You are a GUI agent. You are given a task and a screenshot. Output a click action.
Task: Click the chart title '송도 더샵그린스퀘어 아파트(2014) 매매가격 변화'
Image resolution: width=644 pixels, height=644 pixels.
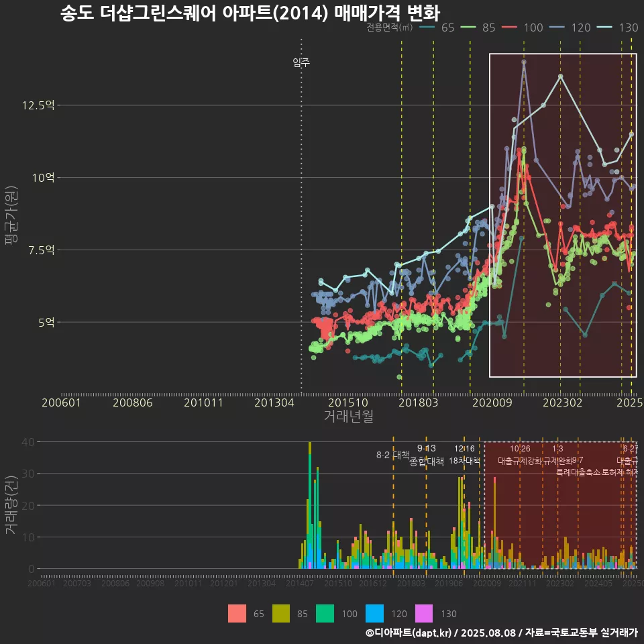pyautogui.click(x=250, y=13)
